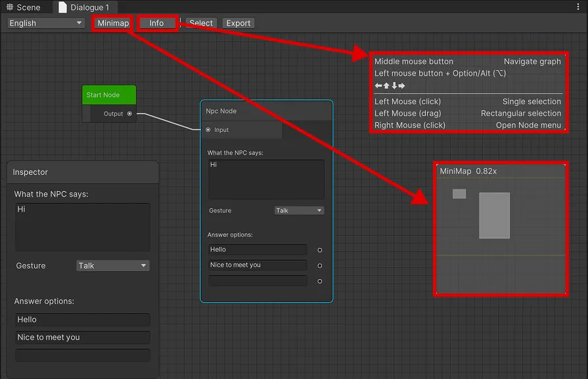This screenshot has width=588, height=379.
Task: Click the Inspector panel header
Action: coord(83,172)
